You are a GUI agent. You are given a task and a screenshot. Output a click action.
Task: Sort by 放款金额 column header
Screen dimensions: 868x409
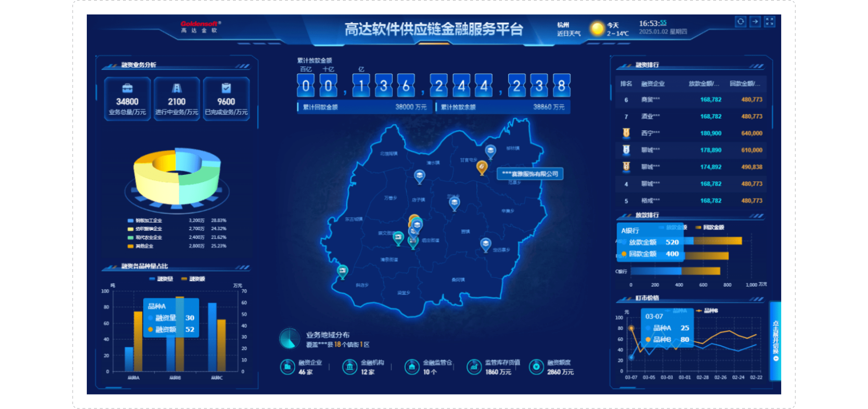(x=703, y=84)
